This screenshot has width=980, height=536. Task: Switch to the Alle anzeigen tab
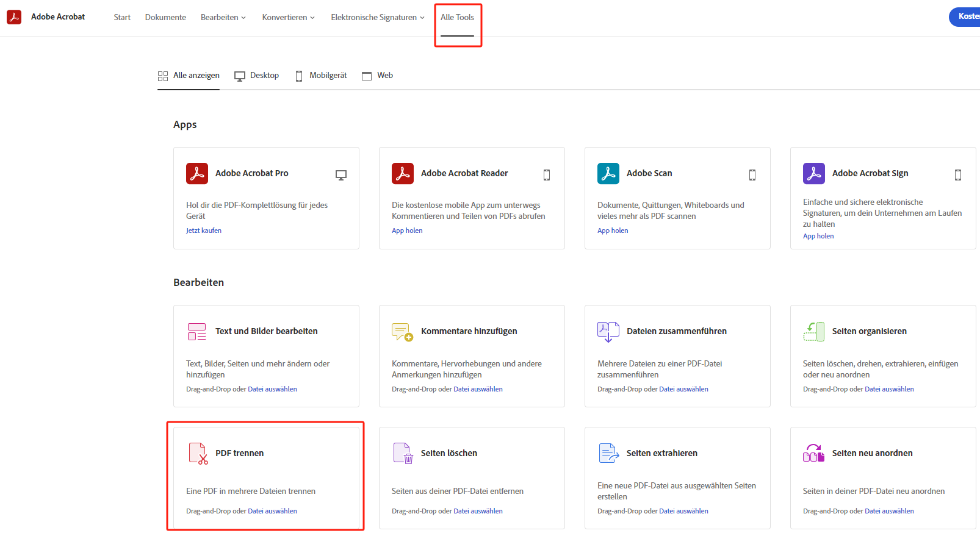point(189,76)
